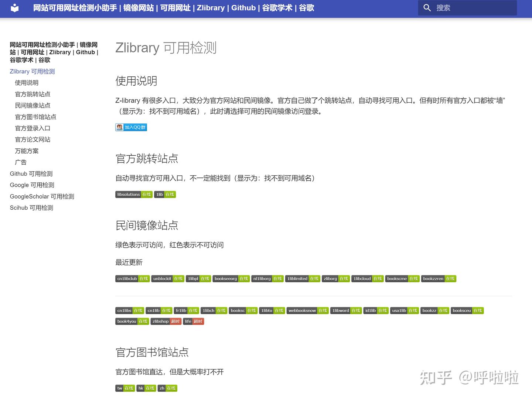The height and width of the screenshot is (399, 532).
Task: Select 使用说明 in the sidebar
Action: (26, 83)
